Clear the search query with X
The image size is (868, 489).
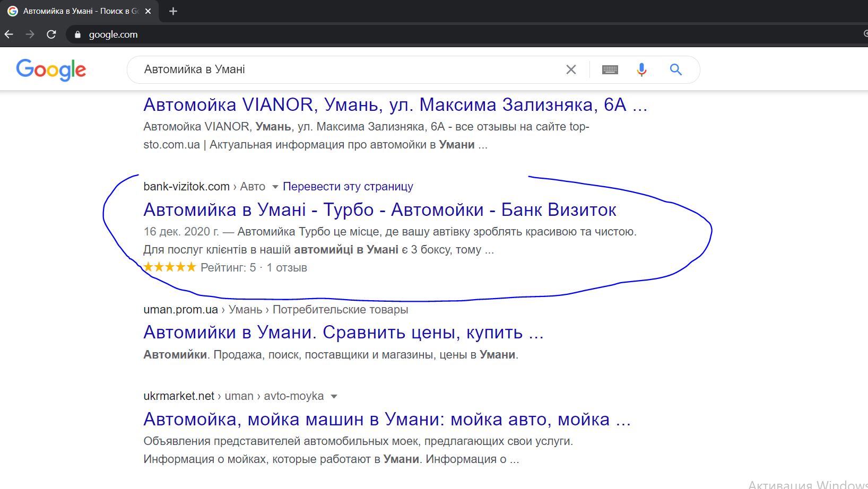pos(571,69)
